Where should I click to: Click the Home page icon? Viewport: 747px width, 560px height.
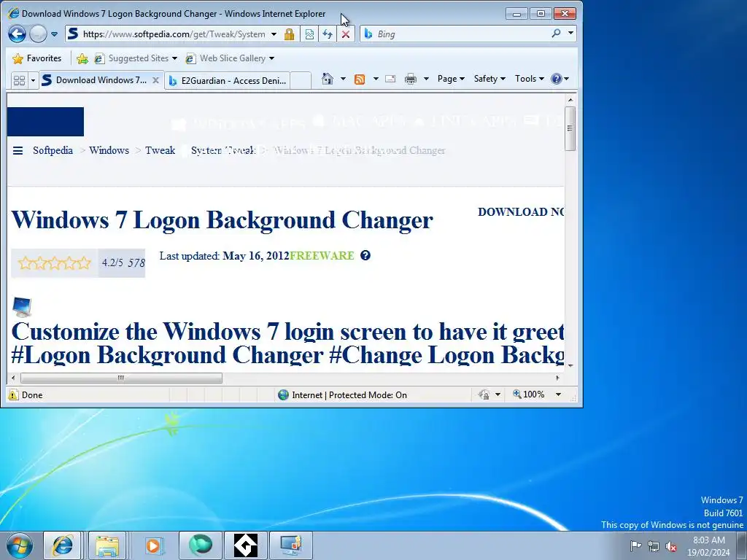point(328,79)
